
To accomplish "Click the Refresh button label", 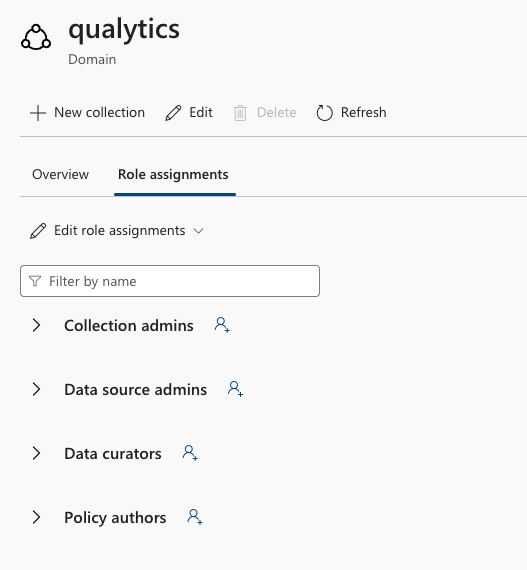I will [x=363, y=113].
